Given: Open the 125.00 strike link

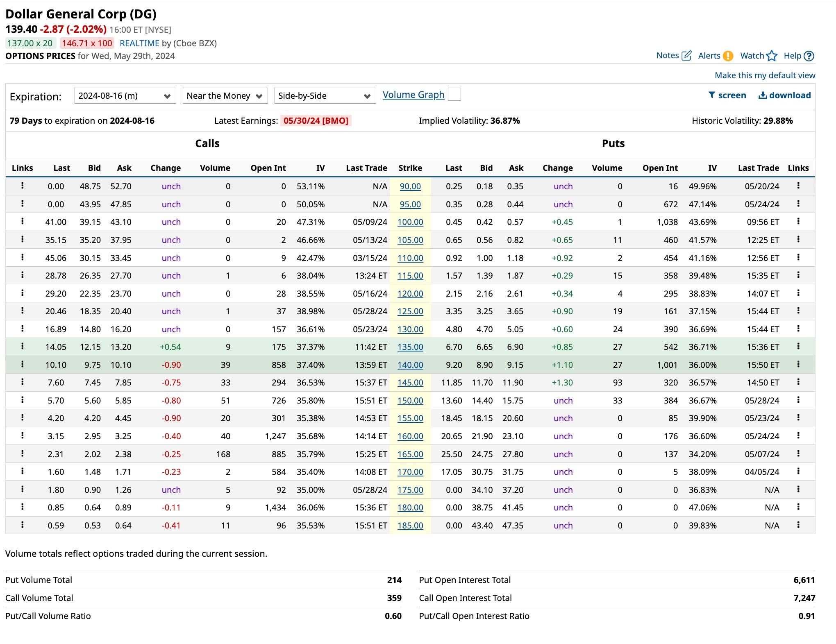Looking at the screenshot, I should [410, 311].
